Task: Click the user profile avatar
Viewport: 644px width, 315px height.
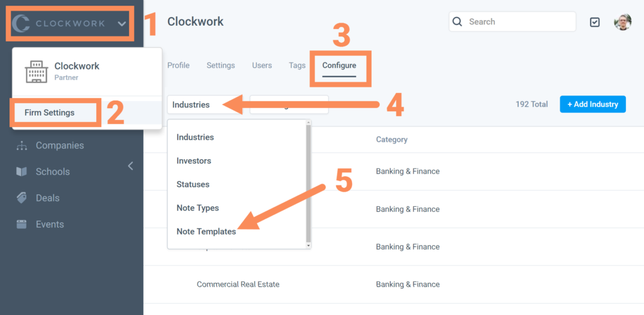Action: [623, 22]
